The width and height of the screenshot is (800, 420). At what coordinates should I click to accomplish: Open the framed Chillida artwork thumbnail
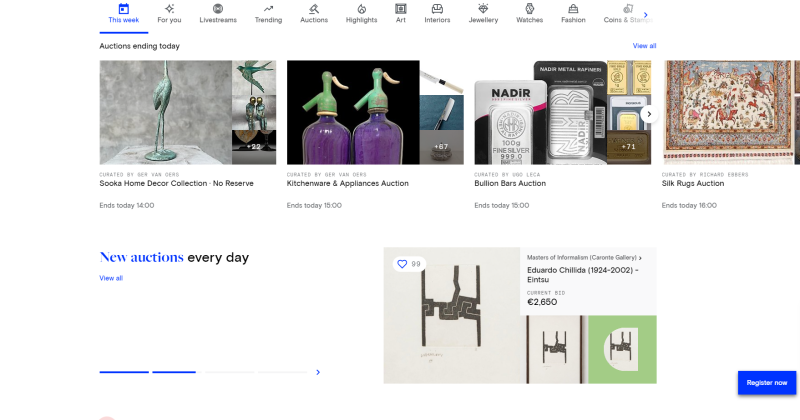click(554, 350)
